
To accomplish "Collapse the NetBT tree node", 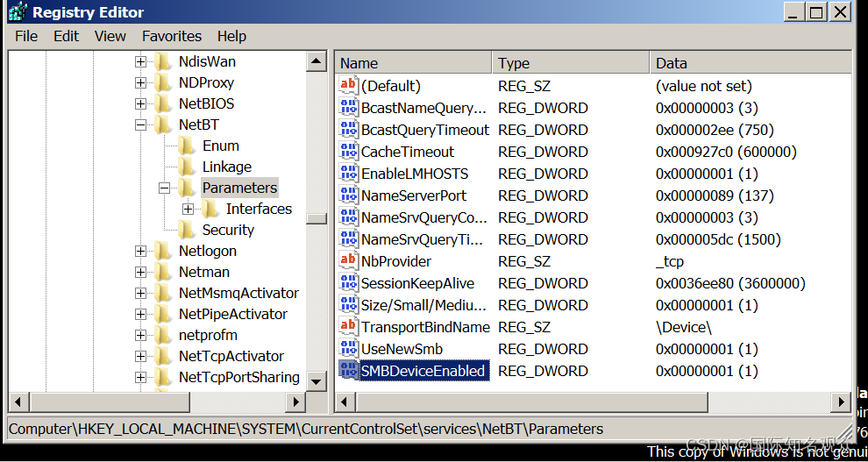I will click(x=140, y=125).
